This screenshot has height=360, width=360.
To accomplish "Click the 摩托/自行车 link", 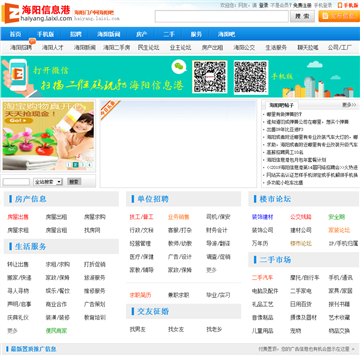I will [305, 278].
